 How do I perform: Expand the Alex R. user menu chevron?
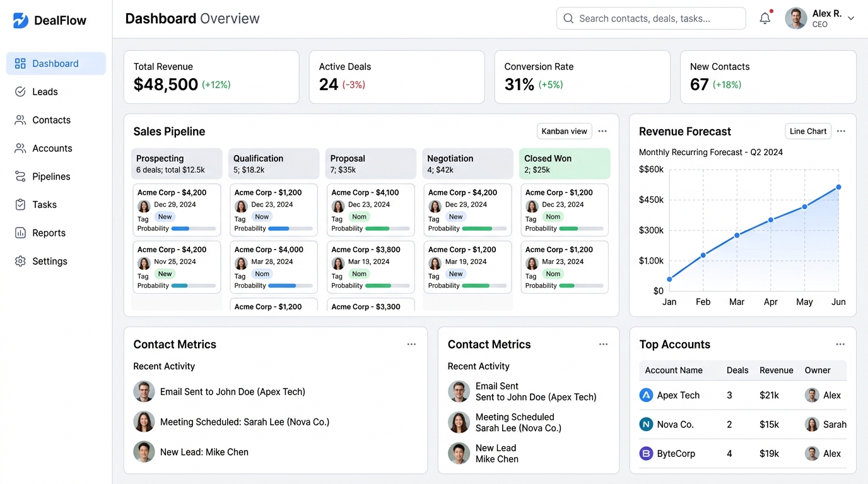tap(851, 18)
